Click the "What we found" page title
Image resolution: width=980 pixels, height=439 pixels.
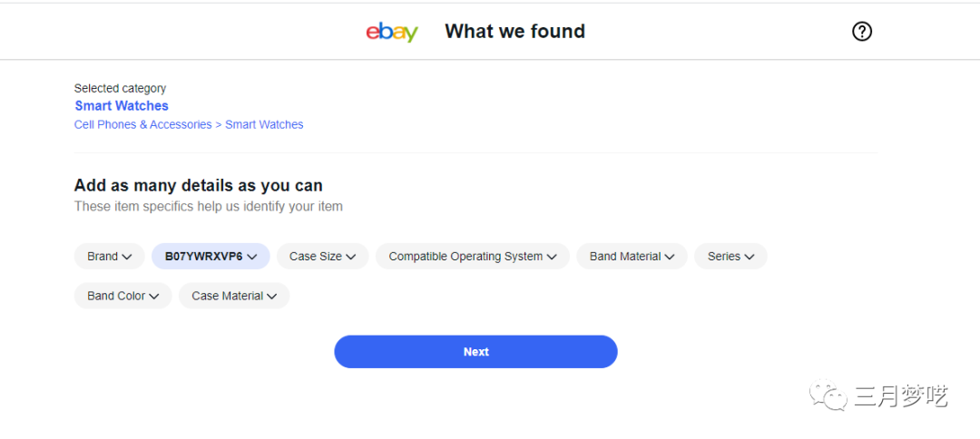(514, 32)
